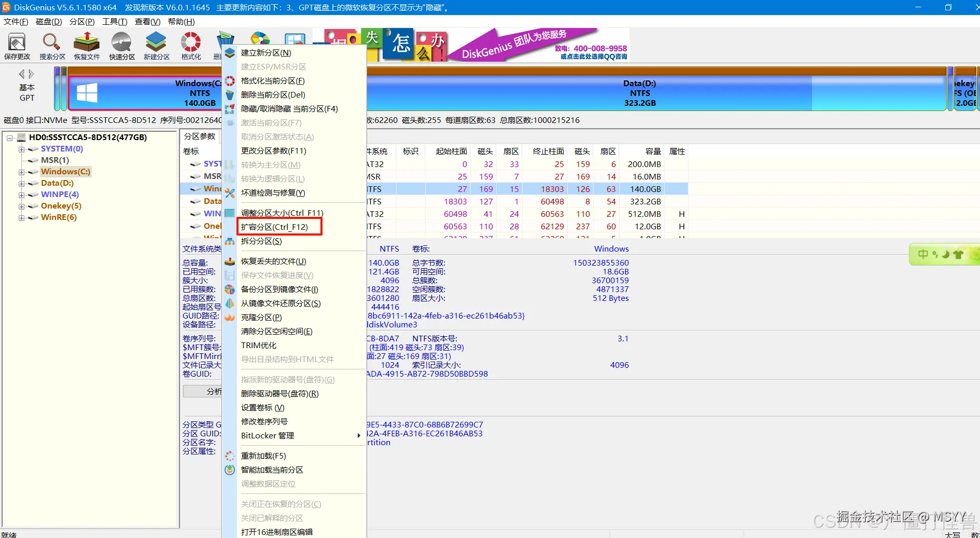
Task: Select 删除当前分区(Del) from the context menu
Action: point(273,95)
